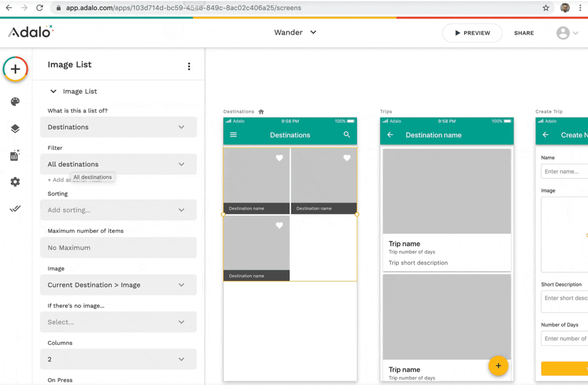Click the Add another filter link

click(60, 180)
